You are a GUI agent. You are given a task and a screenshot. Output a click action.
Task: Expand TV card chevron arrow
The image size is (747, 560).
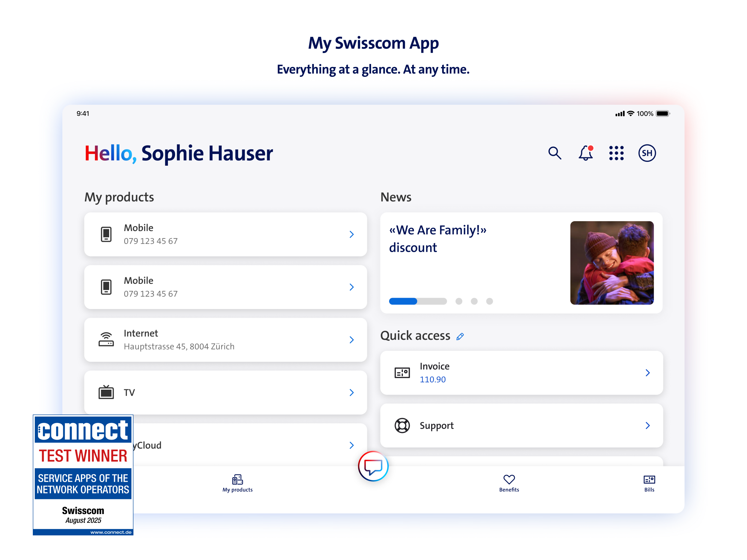coord(352,392)
